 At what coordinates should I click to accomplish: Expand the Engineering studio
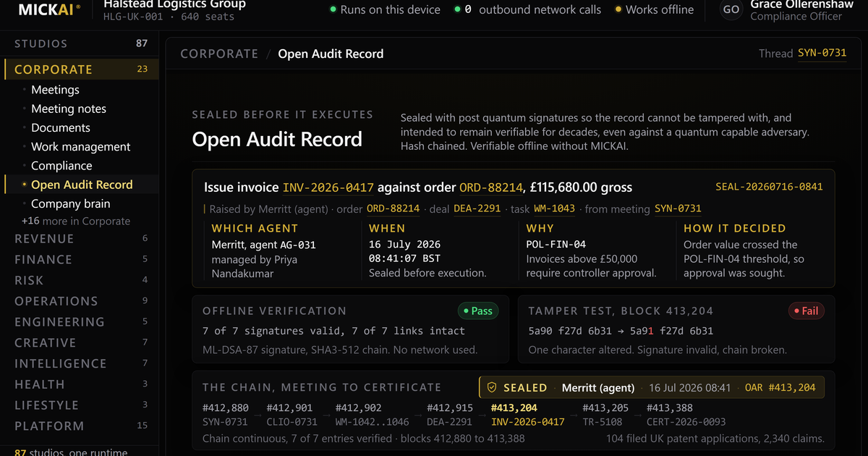coord(80,322)
